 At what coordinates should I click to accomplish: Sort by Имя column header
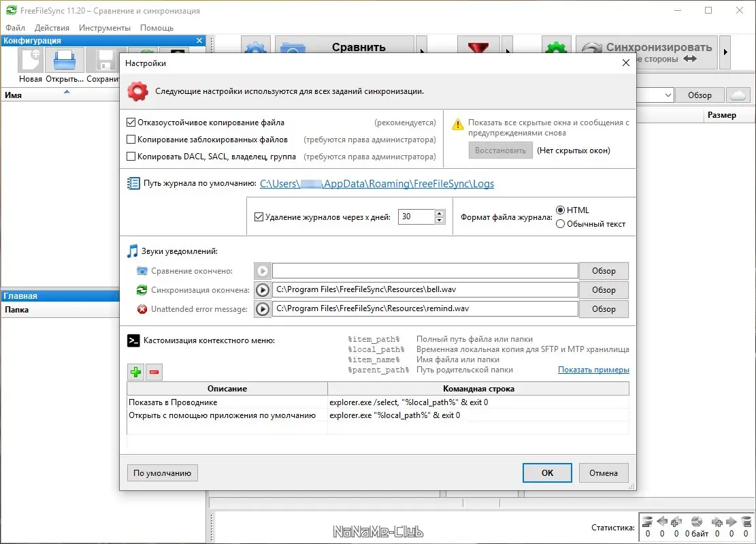61,95
